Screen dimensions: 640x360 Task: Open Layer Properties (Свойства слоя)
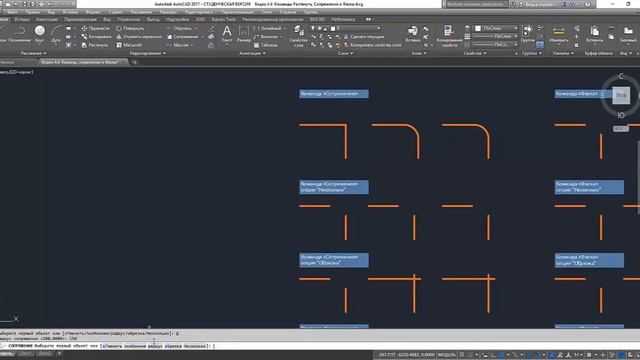point(298,36)
